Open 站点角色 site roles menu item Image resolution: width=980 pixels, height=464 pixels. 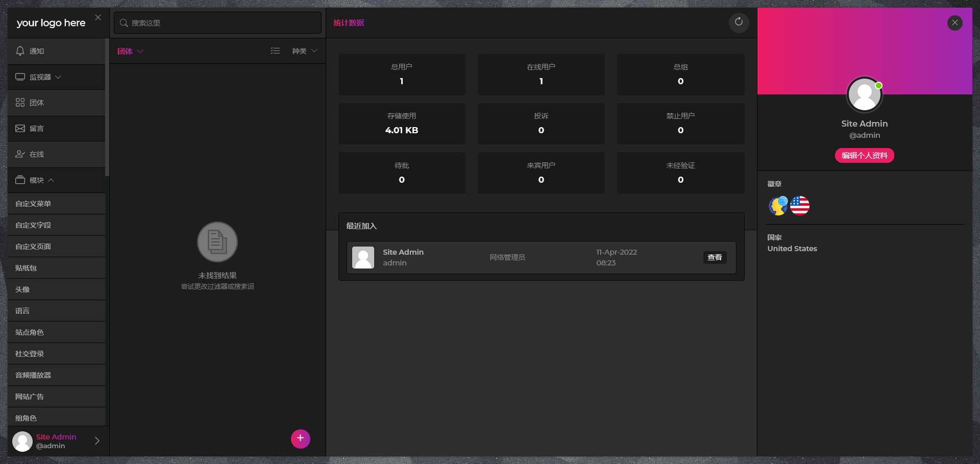coord(30,332)
